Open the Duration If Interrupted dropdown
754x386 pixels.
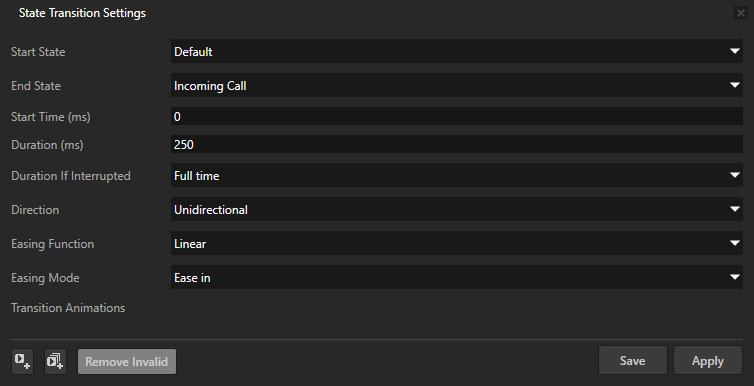click(457, 175)
